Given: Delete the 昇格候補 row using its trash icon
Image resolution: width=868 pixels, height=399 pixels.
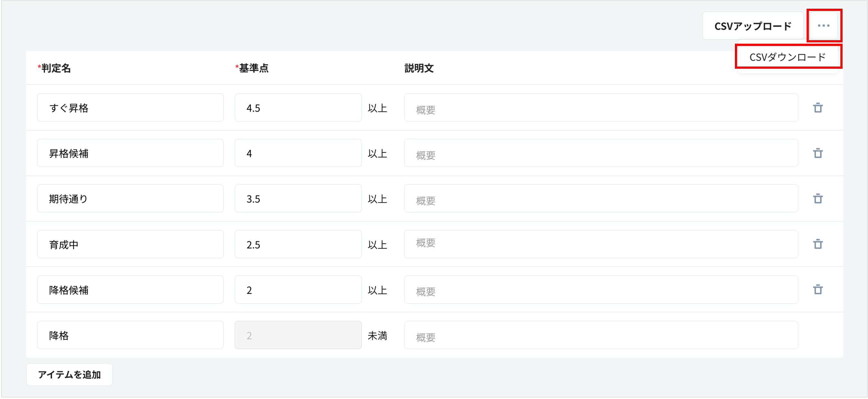Looking at the screenshot, I should click(818, 153).
